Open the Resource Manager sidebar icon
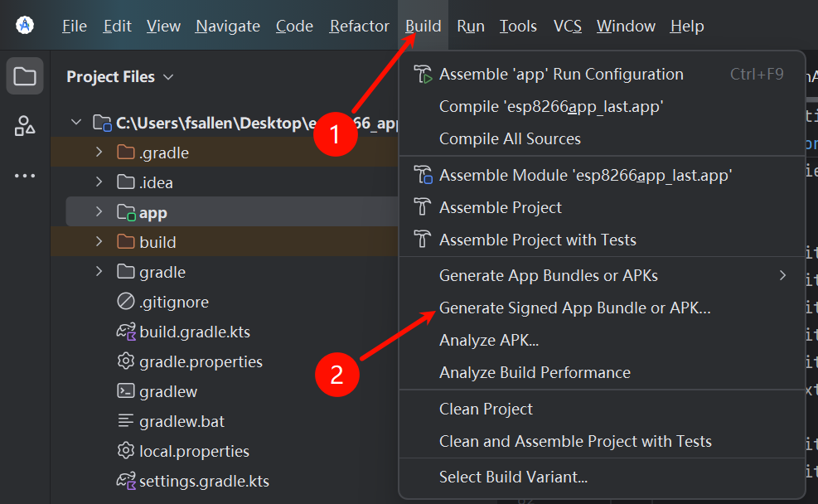Screen dimensions: 818x504 coord(25,126)
